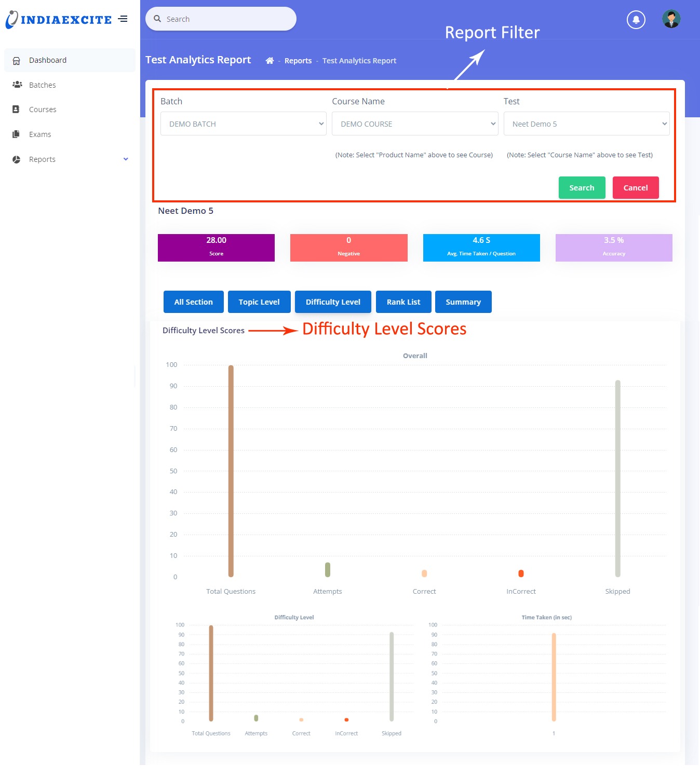The width and height of the screenshot is (700, 778).
Task: Open the Batch dropdown showing DEMO BATCH
Action: (243, 124)
